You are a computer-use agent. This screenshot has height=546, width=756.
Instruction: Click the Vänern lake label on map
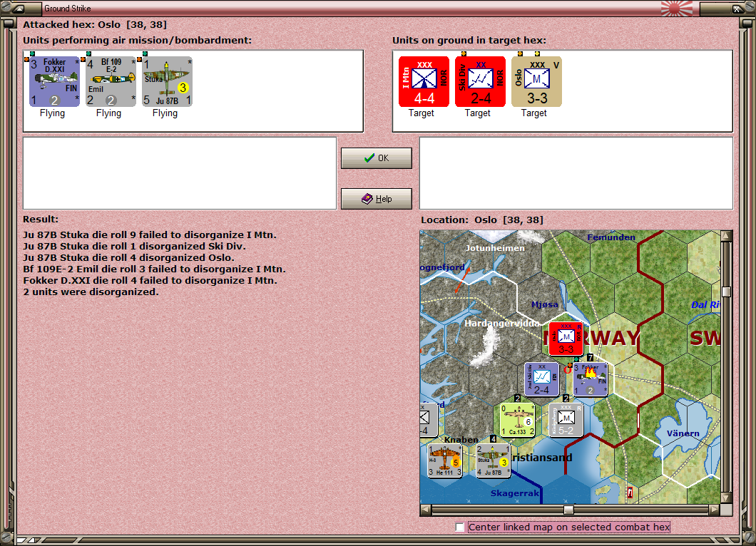(683, 433)
